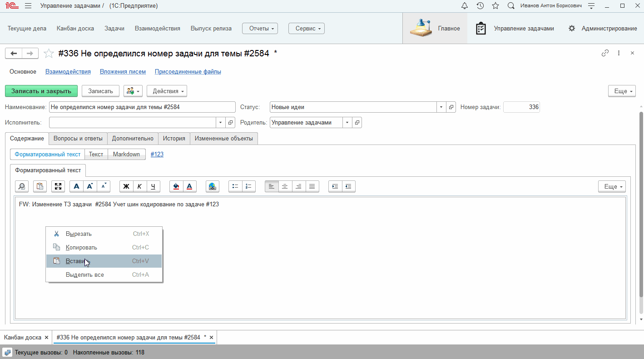Get link to this task icon

click(605, 53)
